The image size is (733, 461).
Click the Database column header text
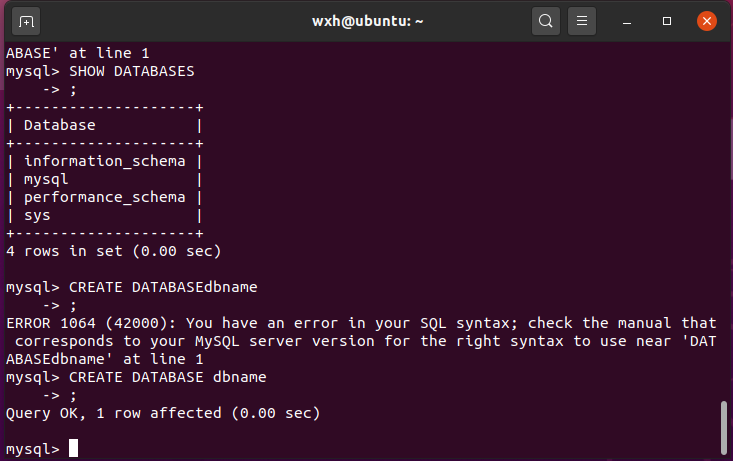click(60, 125)
